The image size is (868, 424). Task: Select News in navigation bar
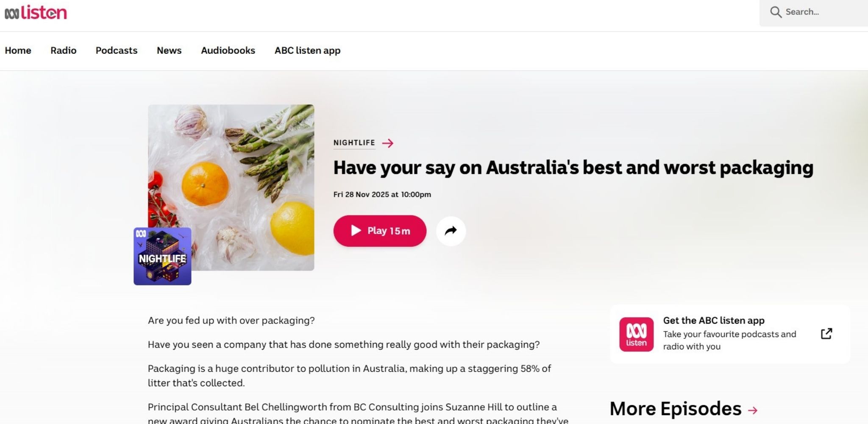pos(169,50)
